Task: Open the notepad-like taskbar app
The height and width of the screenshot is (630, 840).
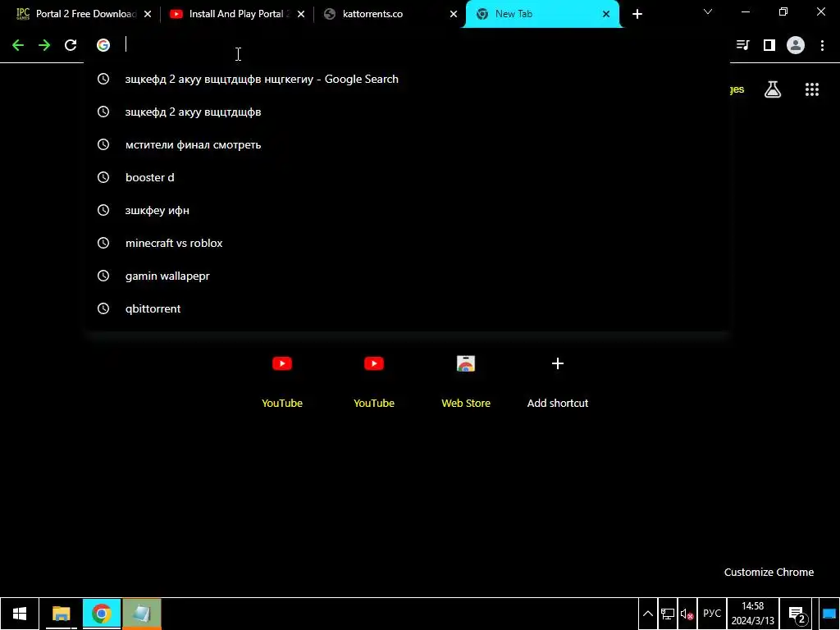Action: (141, 614)
